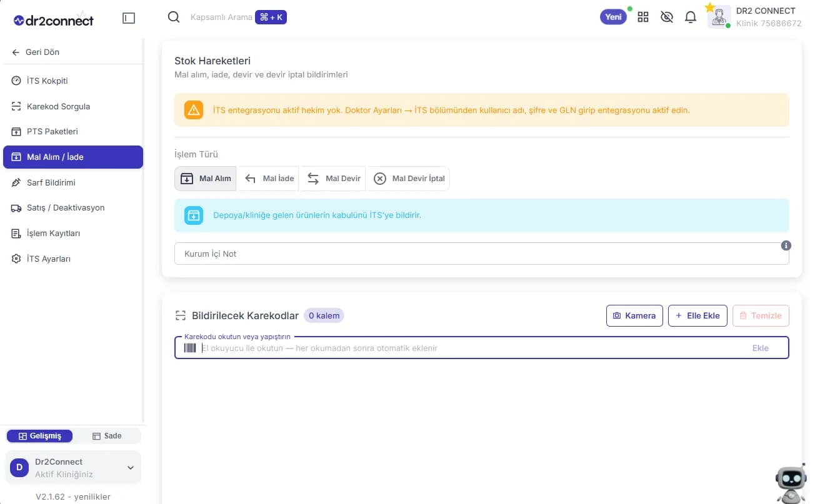
Task: Switch to Sade view mode
Action: (x=107, y=436)
